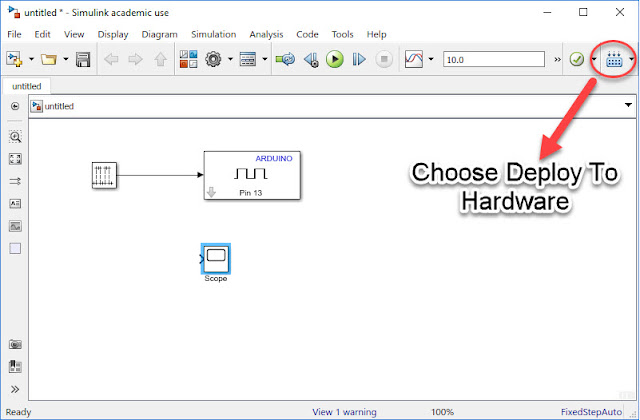Open the Tools menu
Viewport: 640px width, 420px height.
342,34
